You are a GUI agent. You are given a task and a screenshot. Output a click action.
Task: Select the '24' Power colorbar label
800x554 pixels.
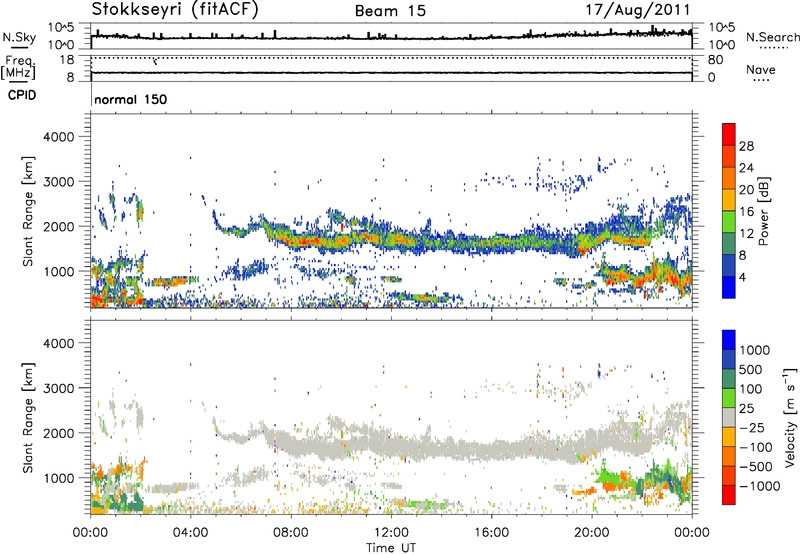(x=746, y=168)
